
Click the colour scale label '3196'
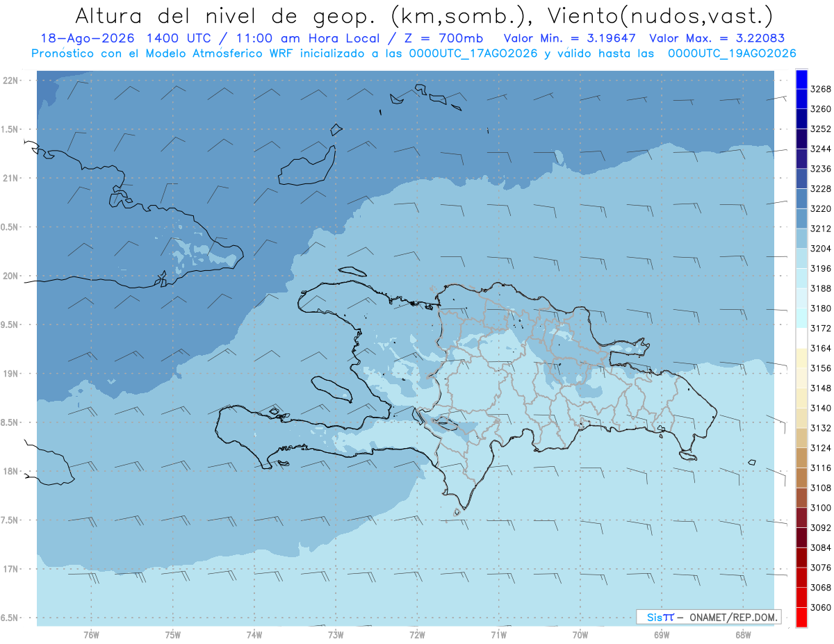[821, 268]
